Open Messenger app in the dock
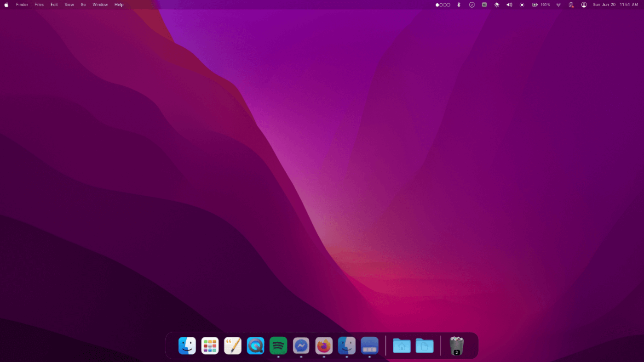 click(301, 345)
